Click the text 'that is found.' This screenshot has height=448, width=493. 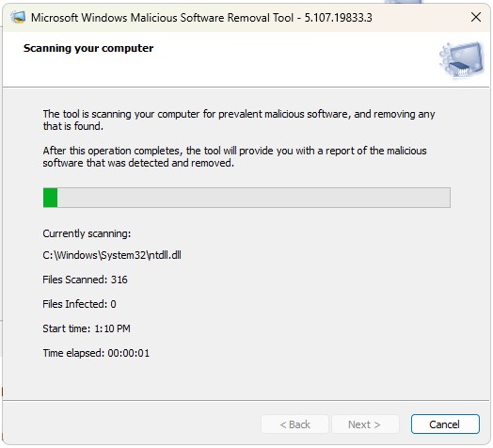coord(73,126)
